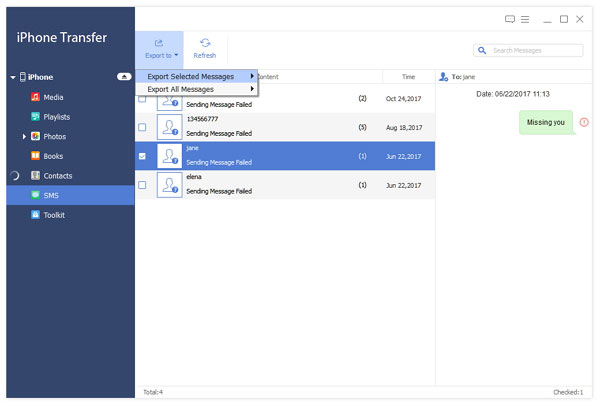Image resolution: width=600 pixels, height=406 pixels.
Task: Click the To: jane contact icon
Action: click(443, 77)
